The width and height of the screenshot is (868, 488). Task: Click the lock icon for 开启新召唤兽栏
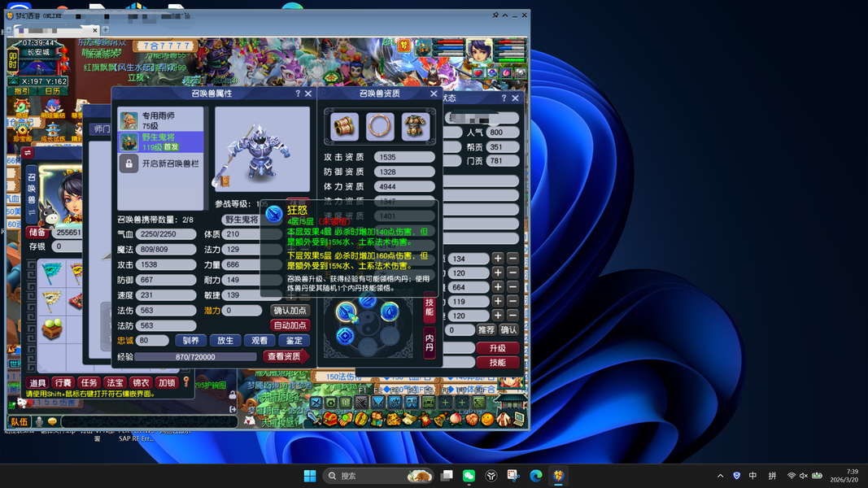(129, 163)
